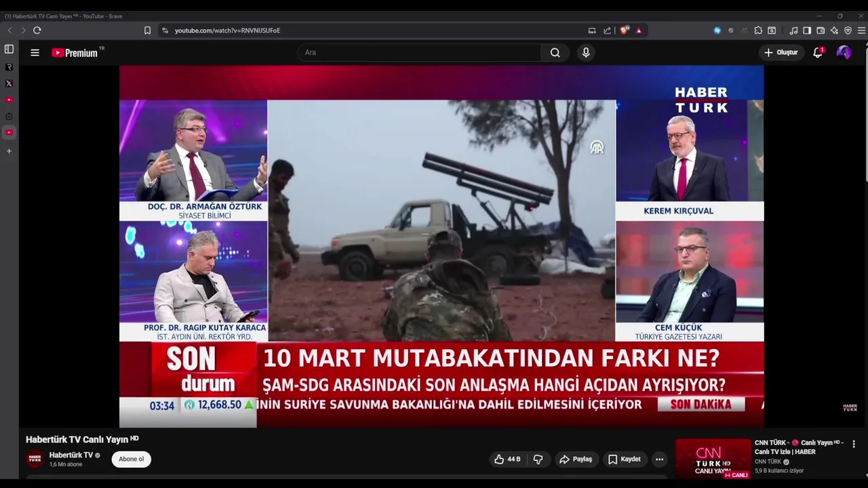Open Habertürk TV channel avatar
The image size is (868, 488).
pos(35,459)
